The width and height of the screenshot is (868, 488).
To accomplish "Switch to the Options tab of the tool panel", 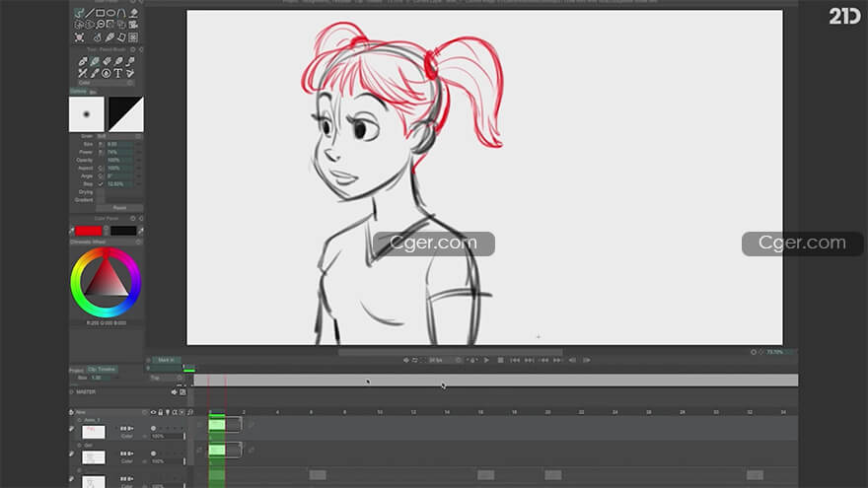I will pyautogui.click(x=78, y=92).
